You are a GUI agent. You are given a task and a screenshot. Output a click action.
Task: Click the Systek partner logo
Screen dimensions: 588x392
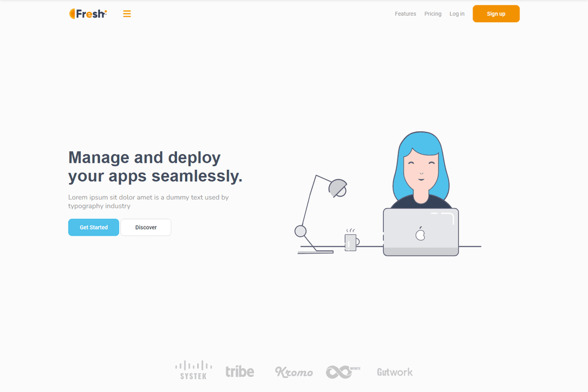pyautogui.click(x=193, y=370)
